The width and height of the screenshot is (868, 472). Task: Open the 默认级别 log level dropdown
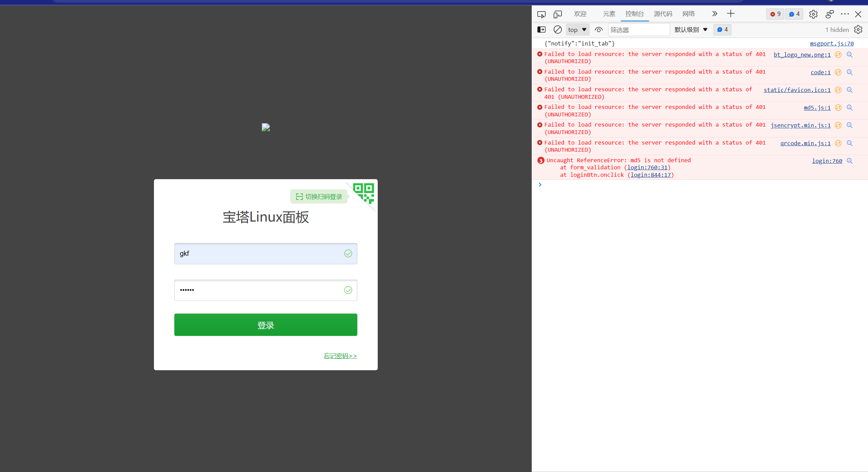click(691, 30)
